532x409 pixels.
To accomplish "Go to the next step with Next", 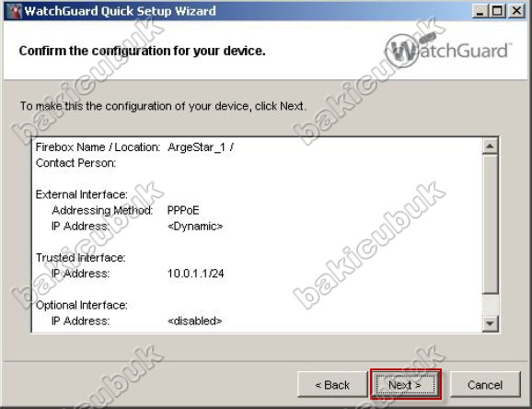I will coord(406,385).
